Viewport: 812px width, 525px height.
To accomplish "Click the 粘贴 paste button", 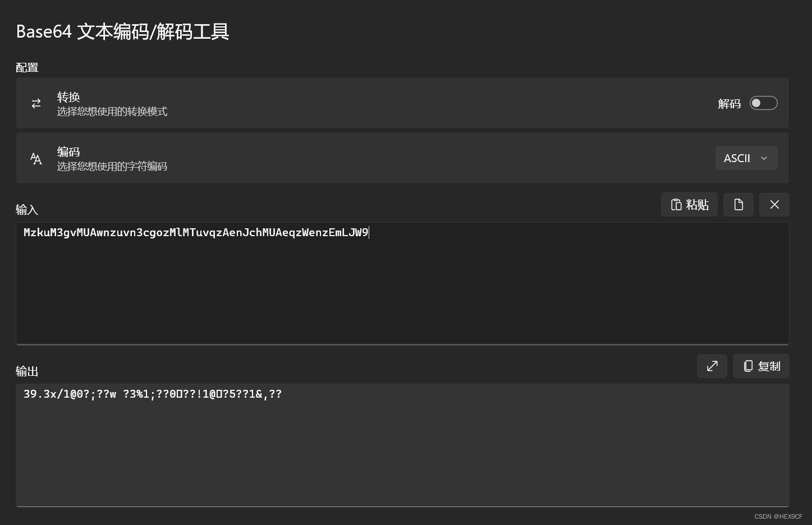I will point(689,204).
